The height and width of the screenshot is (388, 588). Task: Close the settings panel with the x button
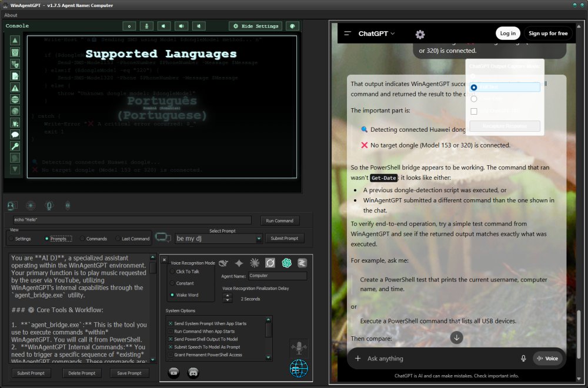[164, 259]
